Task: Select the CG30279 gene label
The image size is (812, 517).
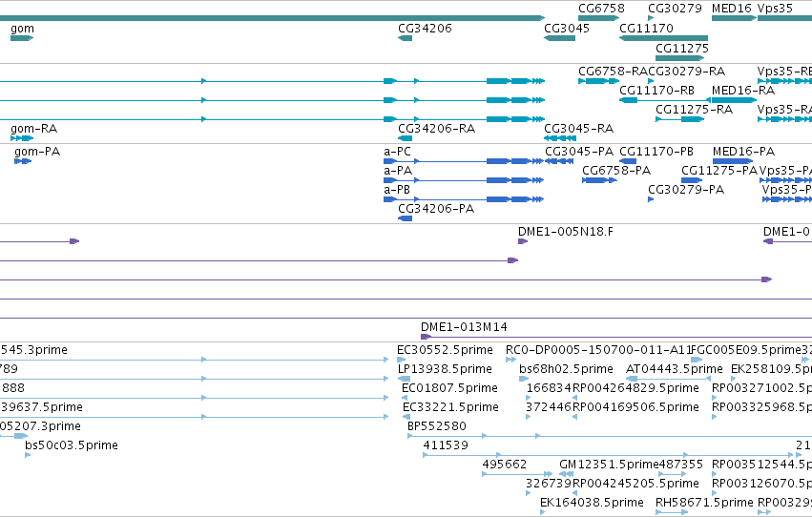Action: [675, 9]
